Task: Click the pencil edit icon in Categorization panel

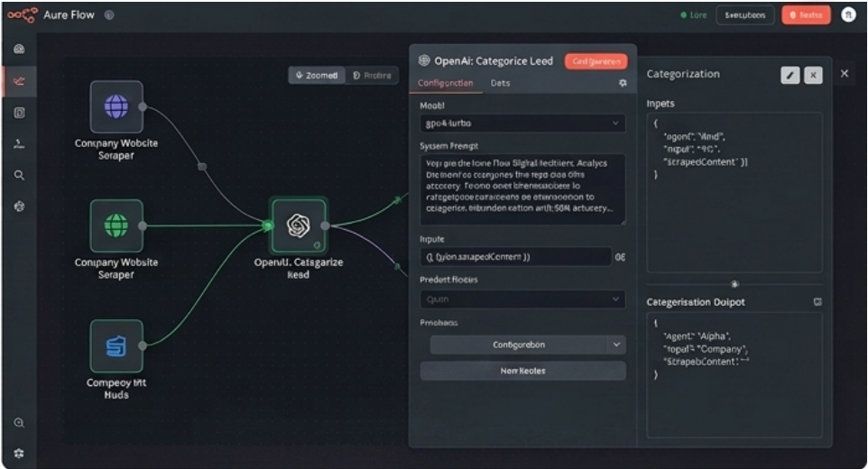Action: tap(790, 75)
